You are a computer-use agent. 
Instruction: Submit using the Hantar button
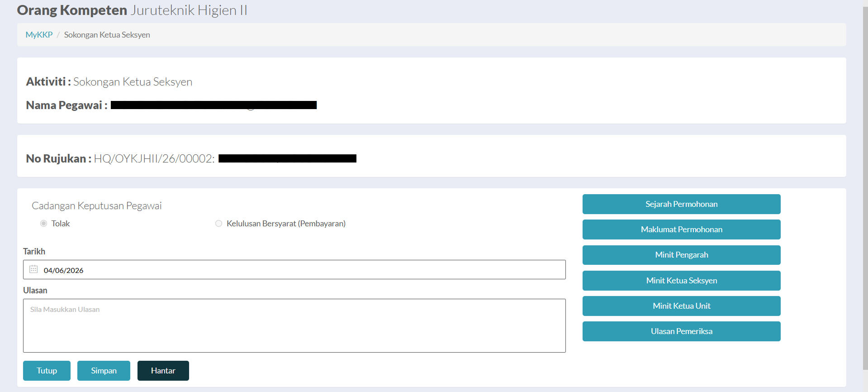click(163, 371)
